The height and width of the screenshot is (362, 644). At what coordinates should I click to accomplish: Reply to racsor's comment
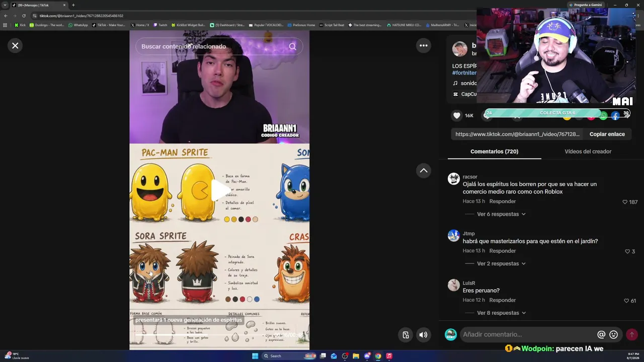click(502, 201)
